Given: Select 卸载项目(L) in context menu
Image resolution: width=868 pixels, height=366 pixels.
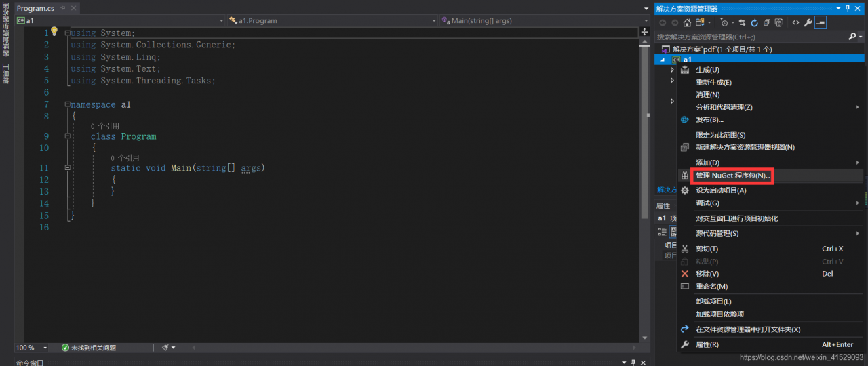Looking at the screenshot, I should [x=771, y=301].
